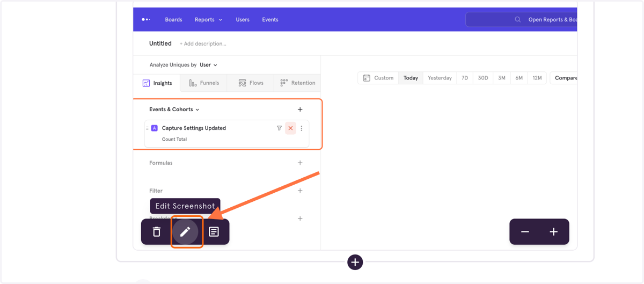Open Capture Settings Updated event
This screenshot has width=644, height=284.
[194, 128]
